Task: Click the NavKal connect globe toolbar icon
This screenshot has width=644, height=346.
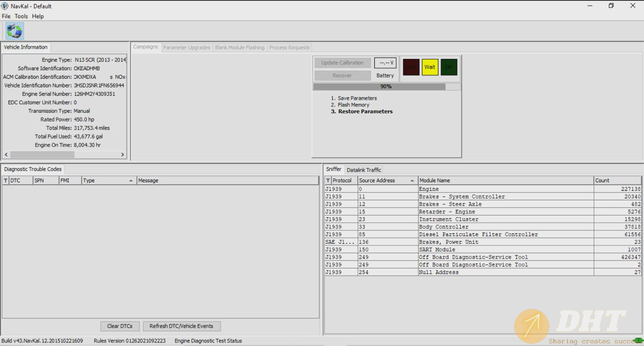Action: tap(15, 31)
